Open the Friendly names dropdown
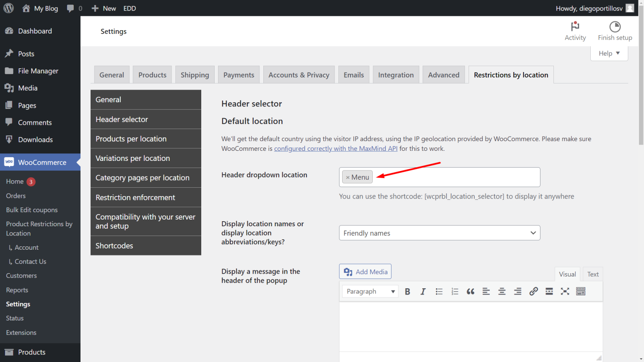This screenshot has height=362, width=644. tap(439, 233)
